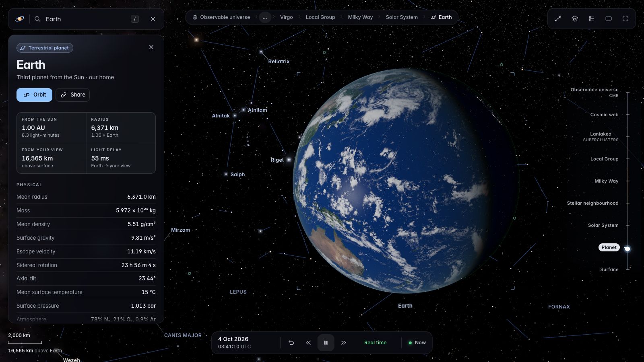Click the Mirzam star label

(180, 230)
